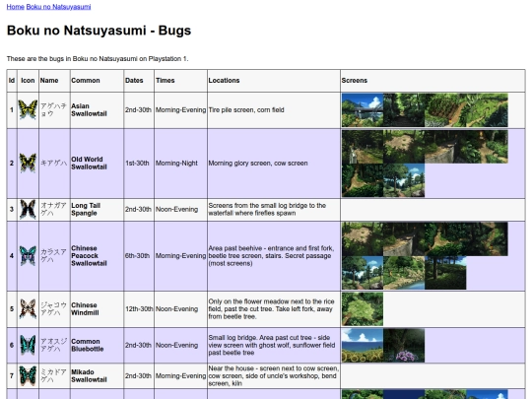Open third bottom screenshot in Chinese Peacock row

click(x=445, y=273)
